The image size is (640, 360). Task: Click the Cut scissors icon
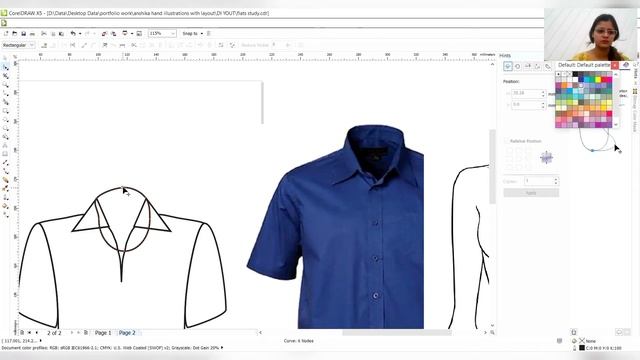(x=44, y=33)
